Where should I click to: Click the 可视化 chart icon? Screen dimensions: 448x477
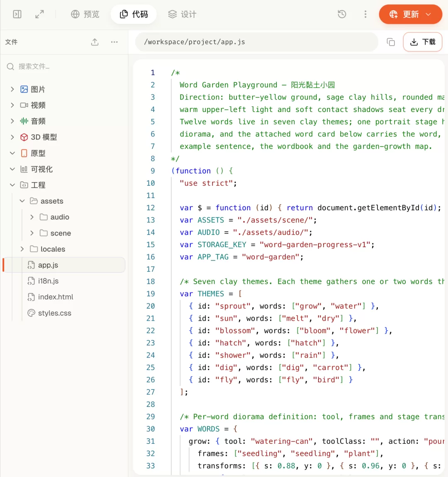[x=24, y=169]
